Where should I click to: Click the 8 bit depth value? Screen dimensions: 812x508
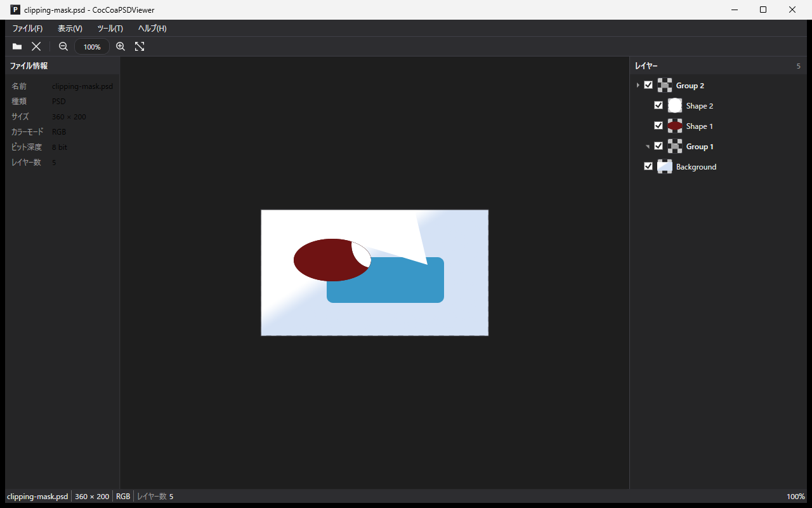[60, 147]
